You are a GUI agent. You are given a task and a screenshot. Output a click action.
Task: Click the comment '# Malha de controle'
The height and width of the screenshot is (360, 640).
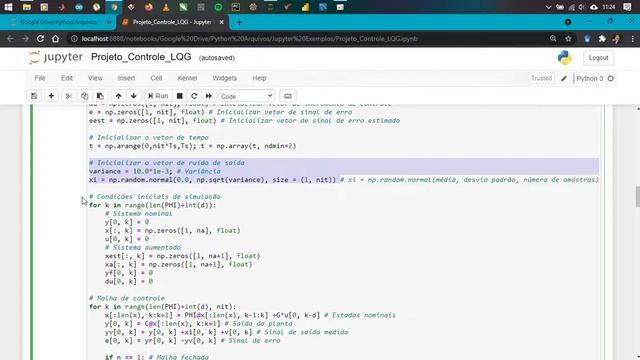pyautogui.click(x=127, y=298)
